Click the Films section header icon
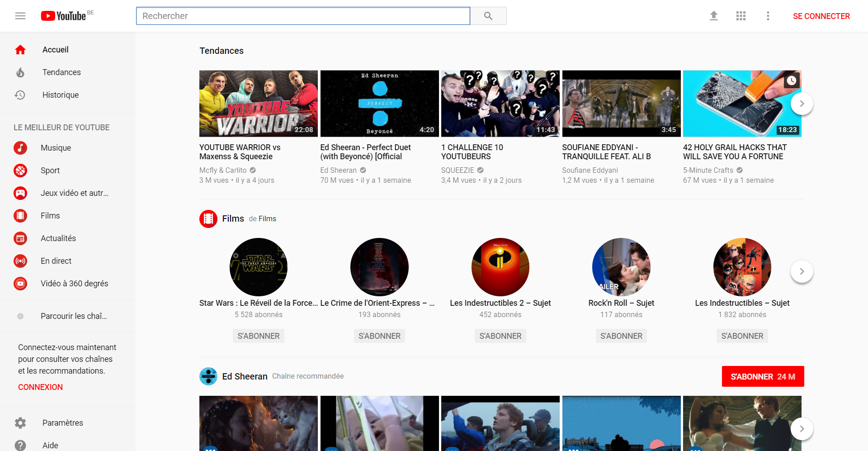 tap(208, 219)
